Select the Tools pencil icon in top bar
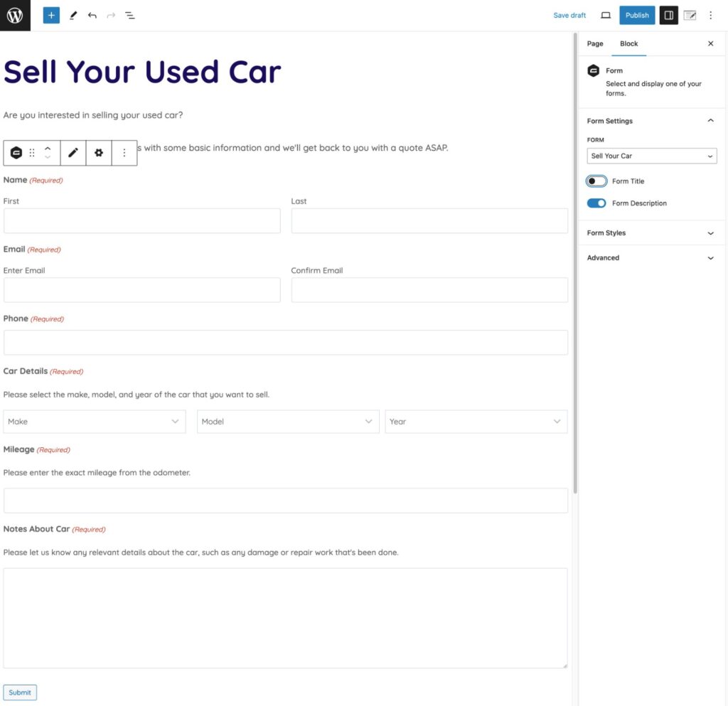 (x=73, y=15)
